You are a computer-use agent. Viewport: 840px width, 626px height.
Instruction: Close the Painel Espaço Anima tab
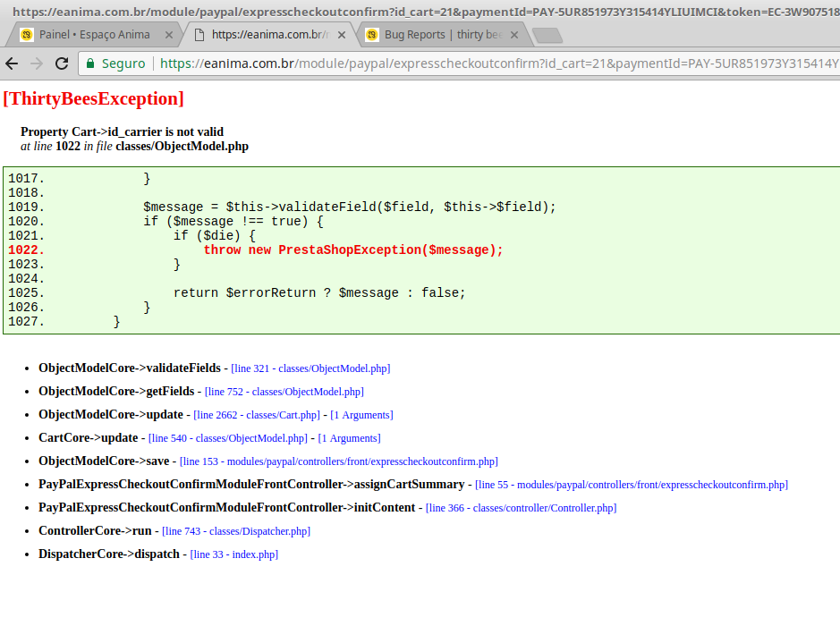(170, 35)
